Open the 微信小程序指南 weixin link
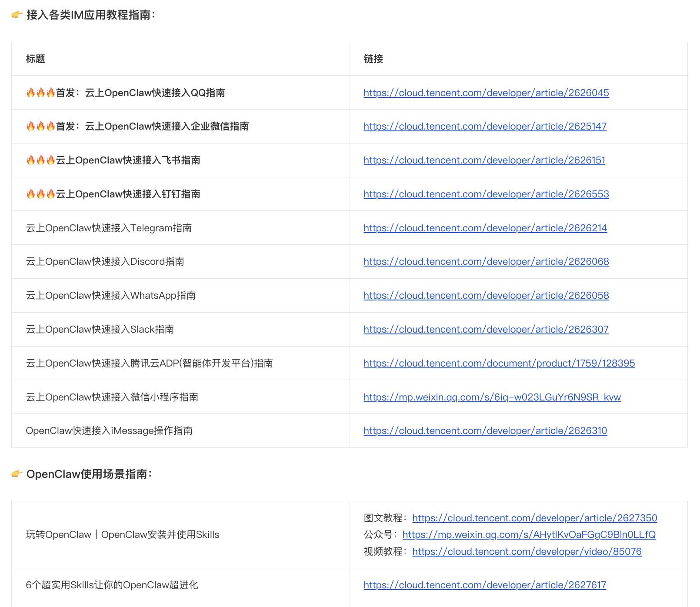This screenshot has height=607, width=700. click(x=492, y=397)
